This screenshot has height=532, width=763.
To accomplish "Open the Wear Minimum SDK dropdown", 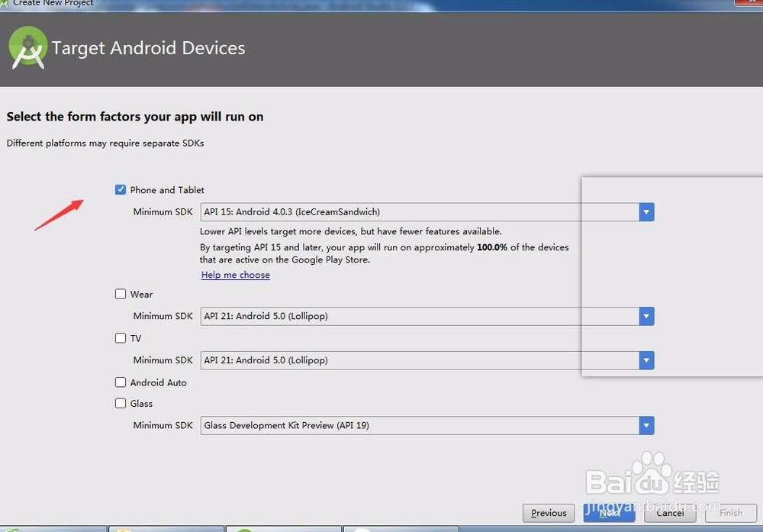I will coord(646,316).
